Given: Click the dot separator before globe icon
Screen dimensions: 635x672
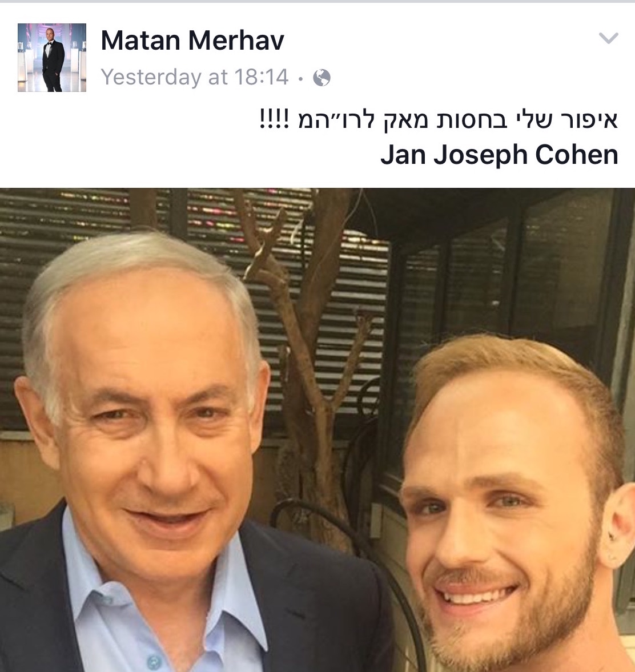Looking at the screenshot, I should click(x=300, y=78).
